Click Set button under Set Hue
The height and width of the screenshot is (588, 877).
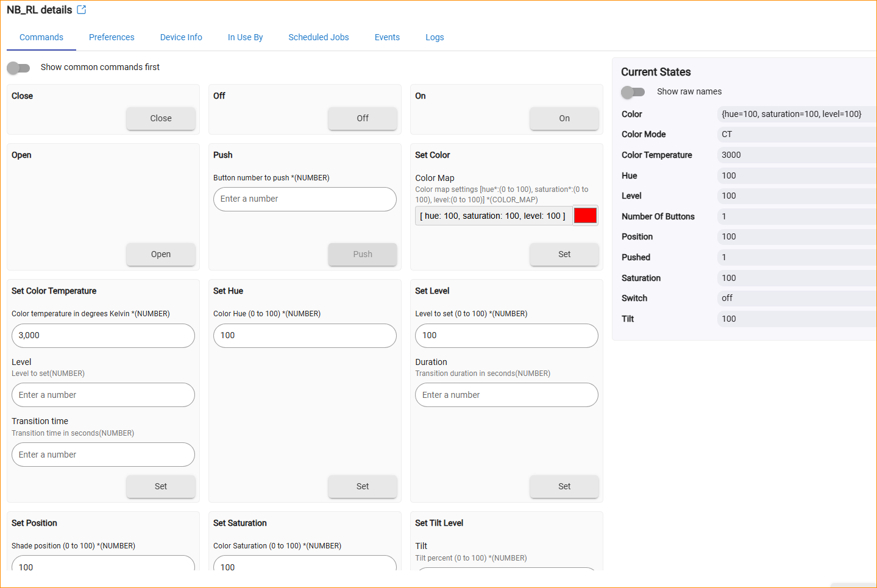(x=362, y=486)
